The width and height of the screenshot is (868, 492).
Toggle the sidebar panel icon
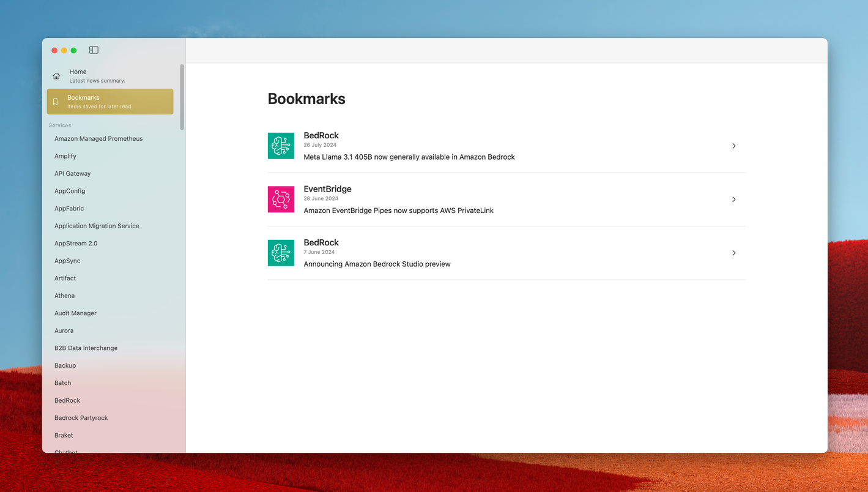(94, 50)
